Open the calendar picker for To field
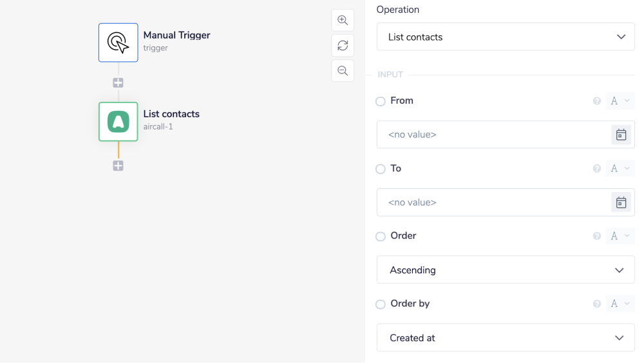644x363 pixels. [x=621, y=202]
